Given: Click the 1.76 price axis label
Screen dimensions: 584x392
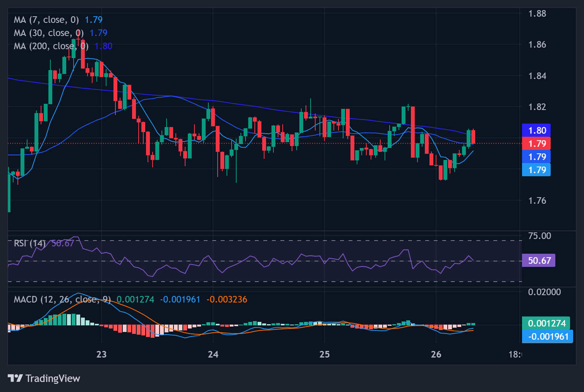Looking at the screenshot, I should coord(537,200).
